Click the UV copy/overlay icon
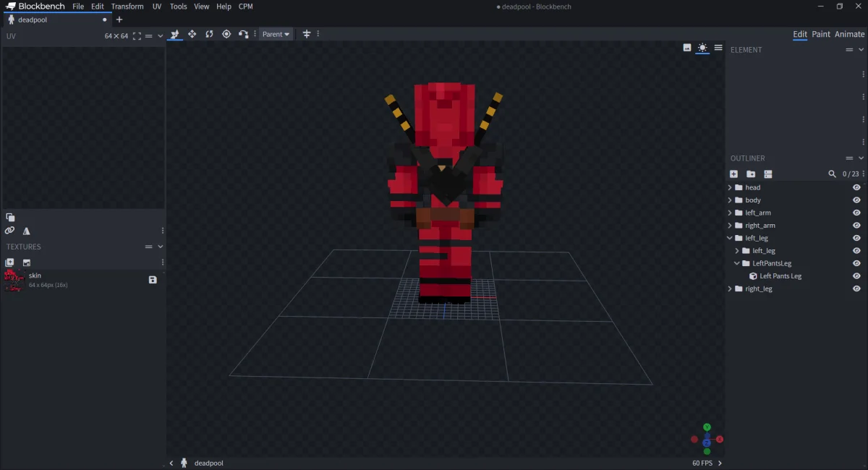868x470 pixels. pos(10,217)
